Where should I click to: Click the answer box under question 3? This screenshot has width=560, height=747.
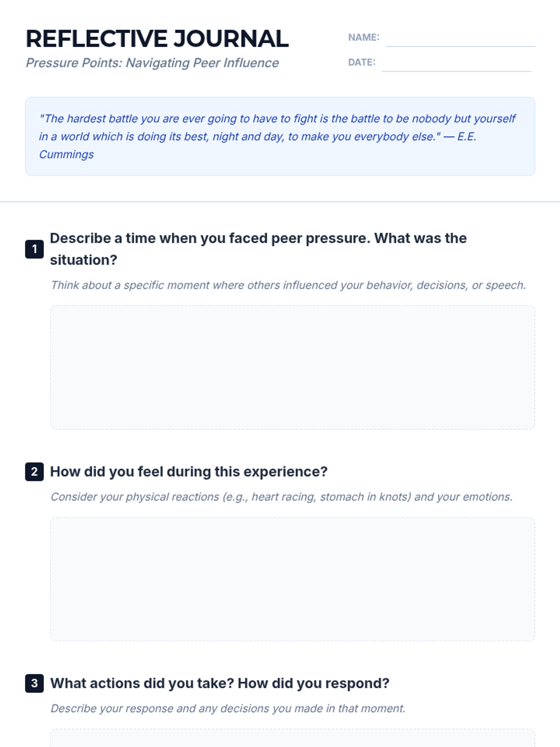click(x=292, y=739)
